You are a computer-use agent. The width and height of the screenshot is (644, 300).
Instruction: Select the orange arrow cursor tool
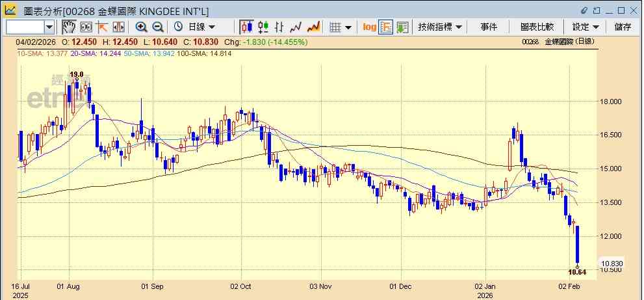[x=102, y=27]
